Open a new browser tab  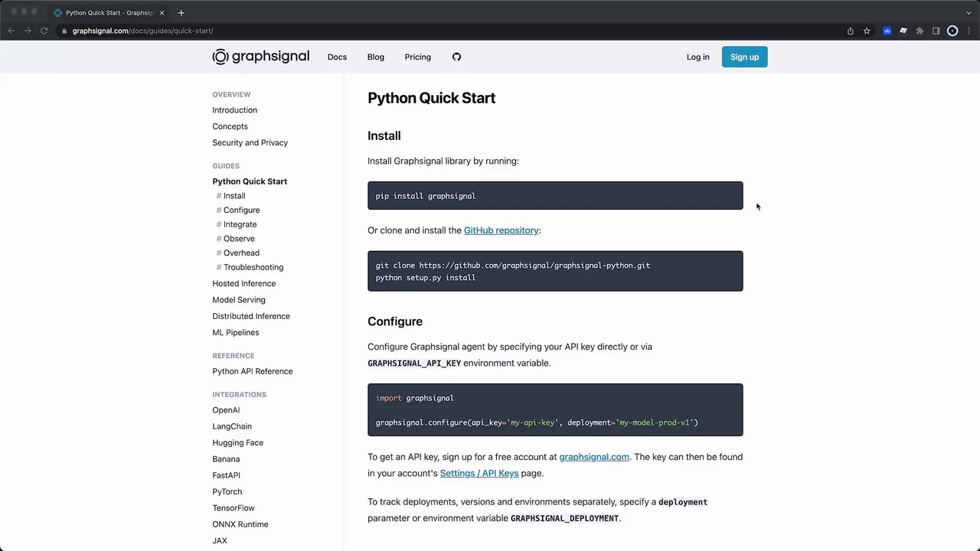tap(181, 13)
